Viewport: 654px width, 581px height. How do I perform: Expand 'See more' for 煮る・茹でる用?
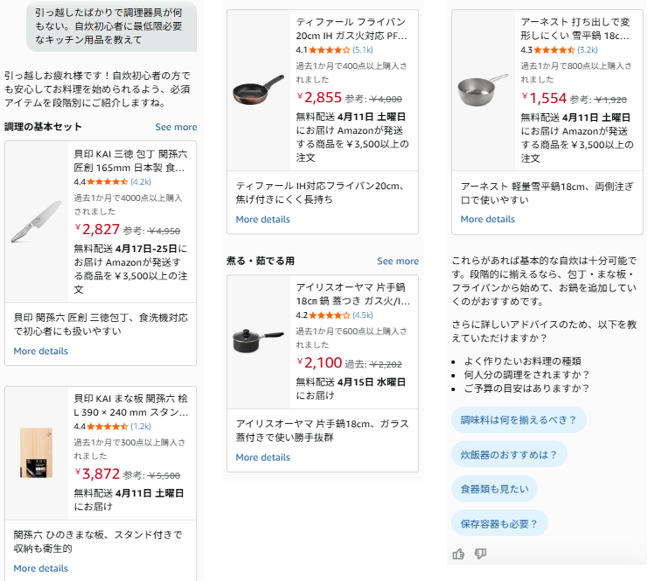(x=398, y=261)
